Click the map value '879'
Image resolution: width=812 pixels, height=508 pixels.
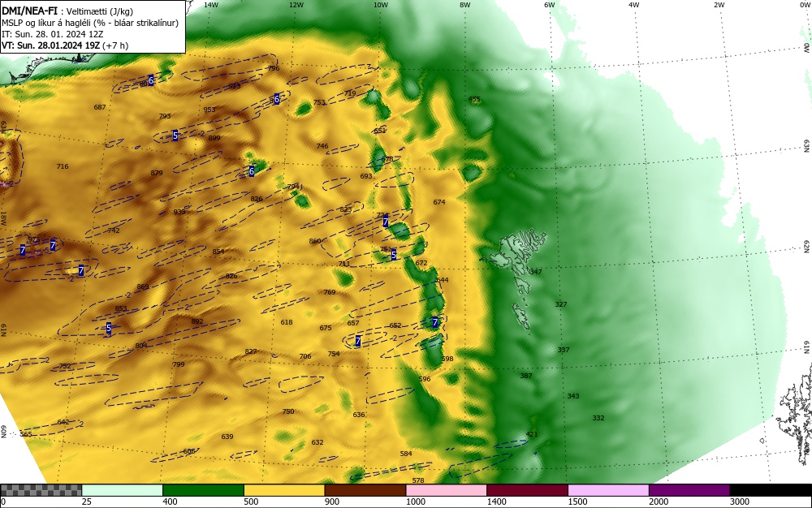[x=157, y=173]
